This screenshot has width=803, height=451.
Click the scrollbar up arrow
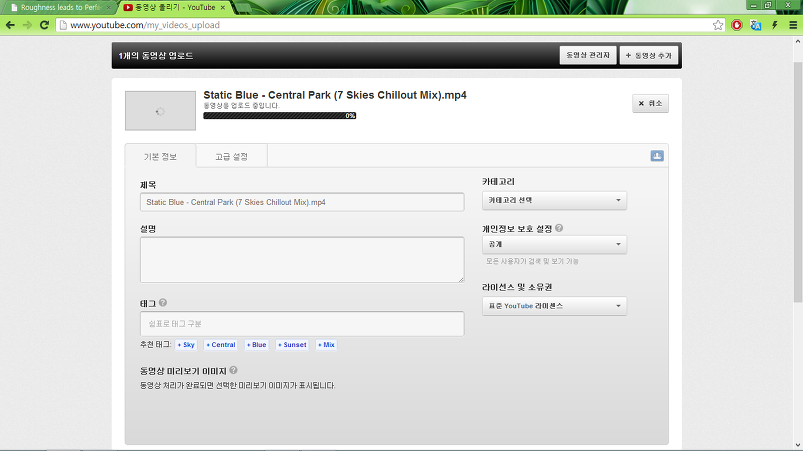(x=798, y=41)
